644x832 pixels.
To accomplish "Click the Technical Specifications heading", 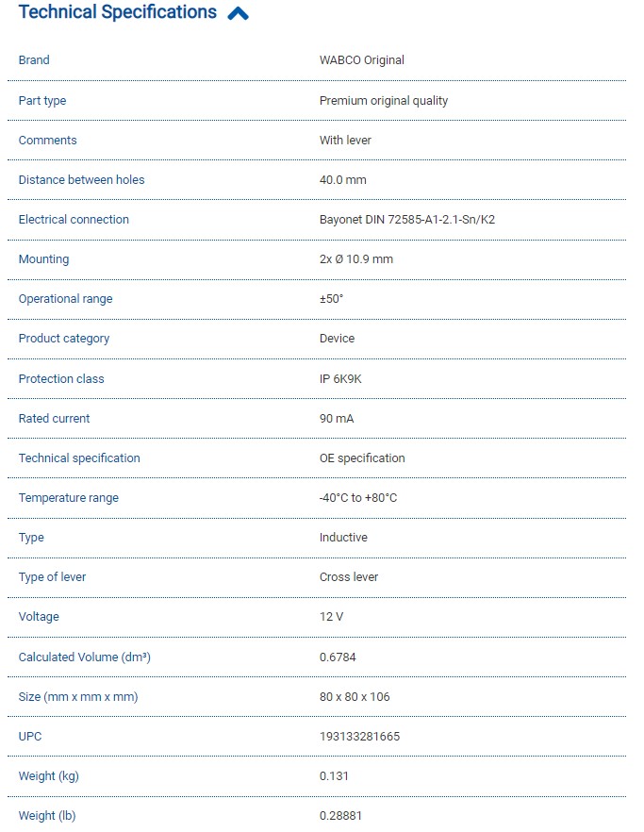I will click(117, 13).
